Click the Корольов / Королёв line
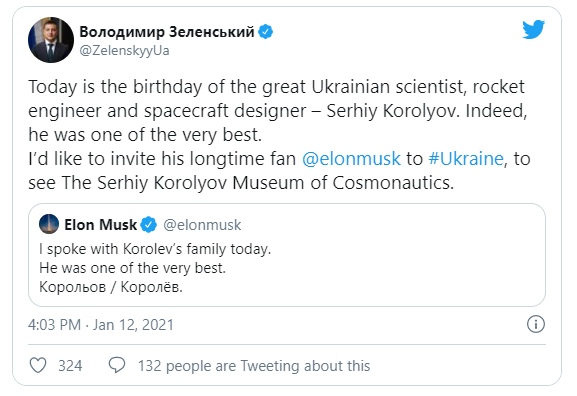This screenshot has height=396, width=577. click(111, 287)
